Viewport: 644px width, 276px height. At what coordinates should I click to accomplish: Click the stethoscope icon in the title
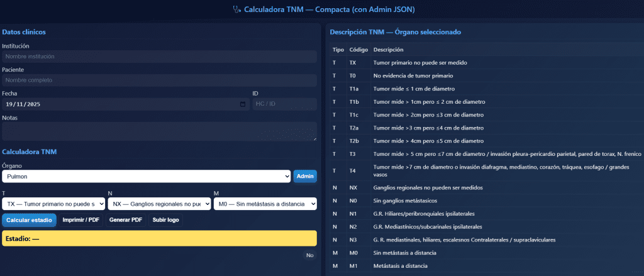click(236, 9)
